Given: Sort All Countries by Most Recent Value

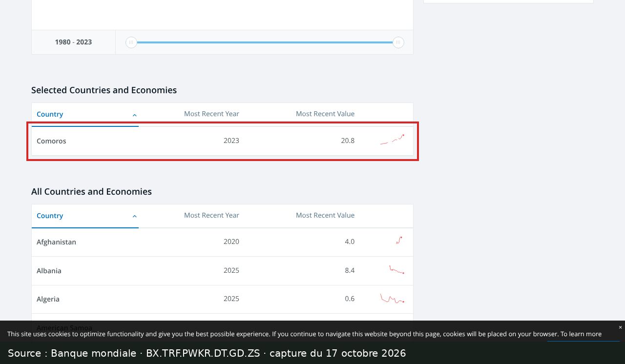Looking at the screenshot, I should (325, 215).
